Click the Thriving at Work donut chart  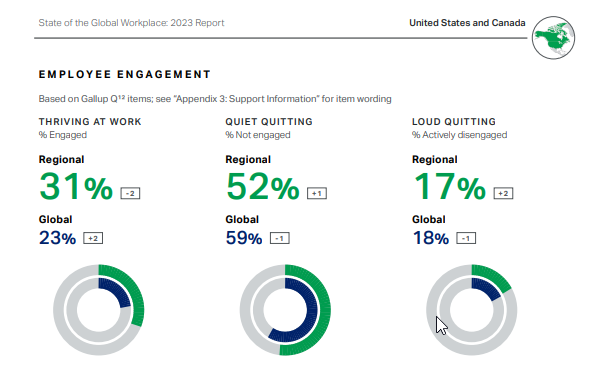pos(99,310)
